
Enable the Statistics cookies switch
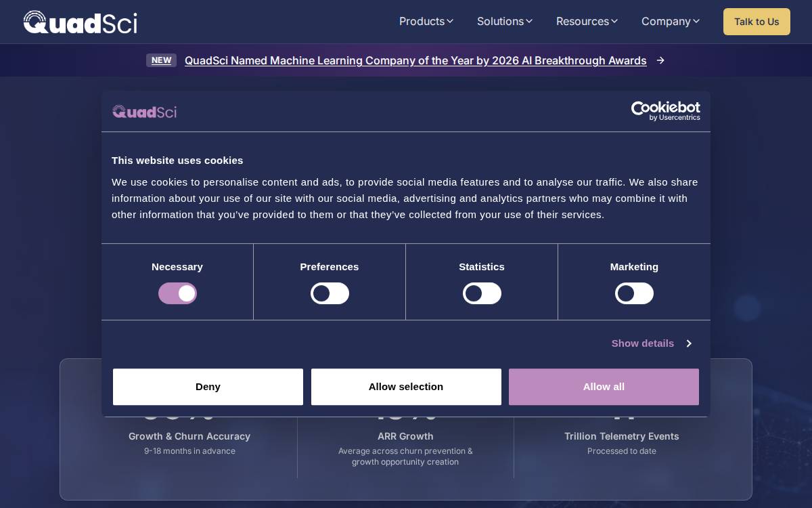[482, 293]
